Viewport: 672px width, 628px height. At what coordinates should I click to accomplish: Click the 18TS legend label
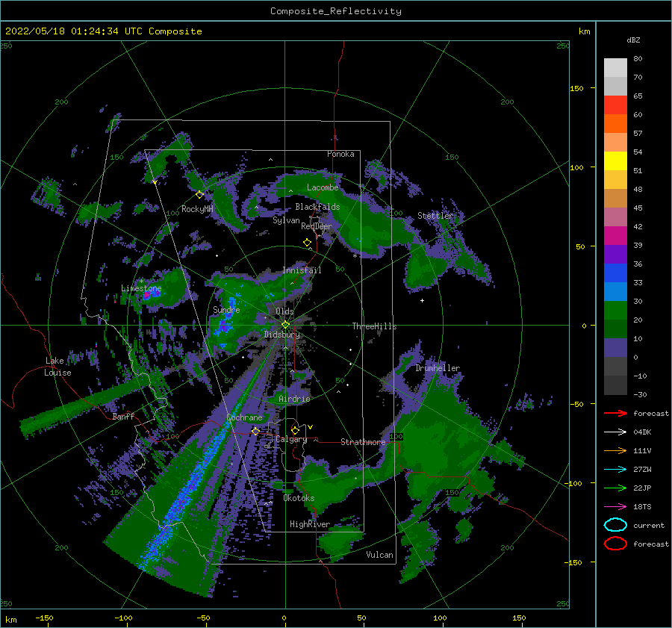(642, 507)
